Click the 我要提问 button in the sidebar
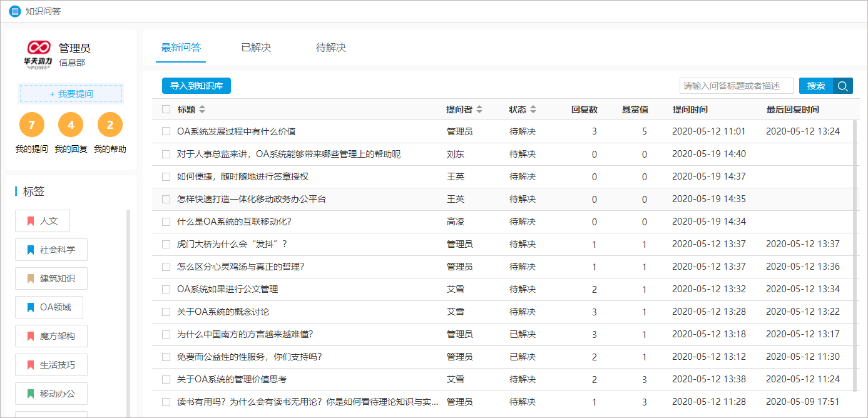The height and width of the screenshot is (418, 868). pyautogui.click(x=71, y=93)
